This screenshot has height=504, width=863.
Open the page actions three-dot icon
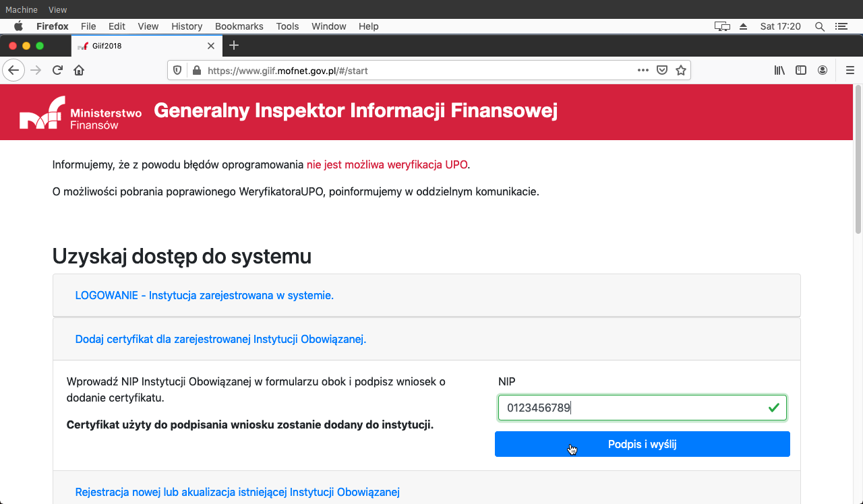click(x=643, y=70)
